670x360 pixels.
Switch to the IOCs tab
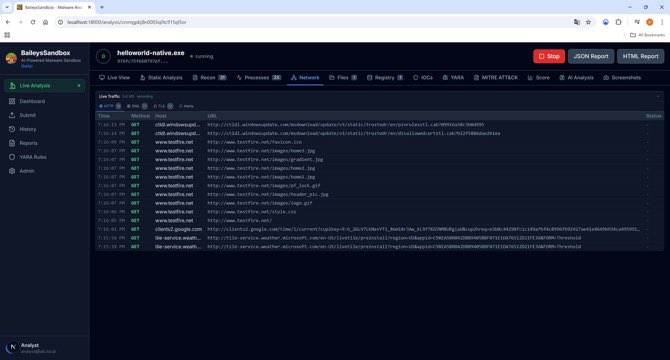tap(423, 78)
